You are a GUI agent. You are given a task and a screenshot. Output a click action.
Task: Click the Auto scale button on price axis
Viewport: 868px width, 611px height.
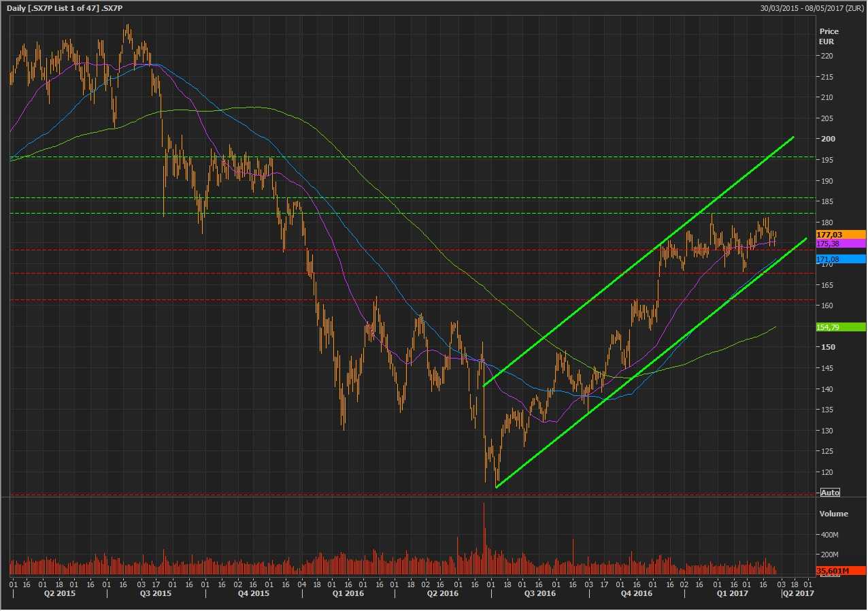pyautogui.click(x=830, y=493)
